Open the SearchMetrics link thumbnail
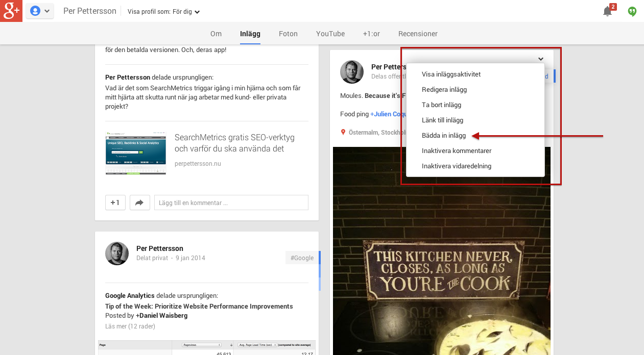Image resolution: width=644 pixels, height=355 pixels. pos(136,153)
